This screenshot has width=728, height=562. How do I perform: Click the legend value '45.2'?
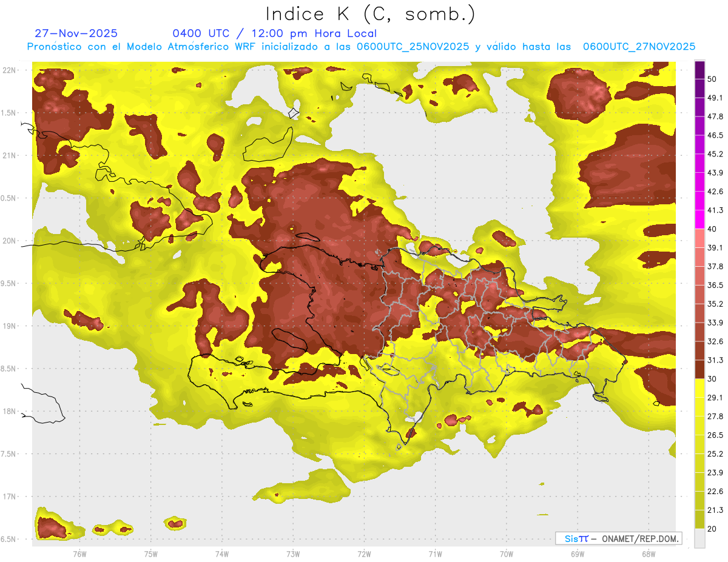click(715, 154)
